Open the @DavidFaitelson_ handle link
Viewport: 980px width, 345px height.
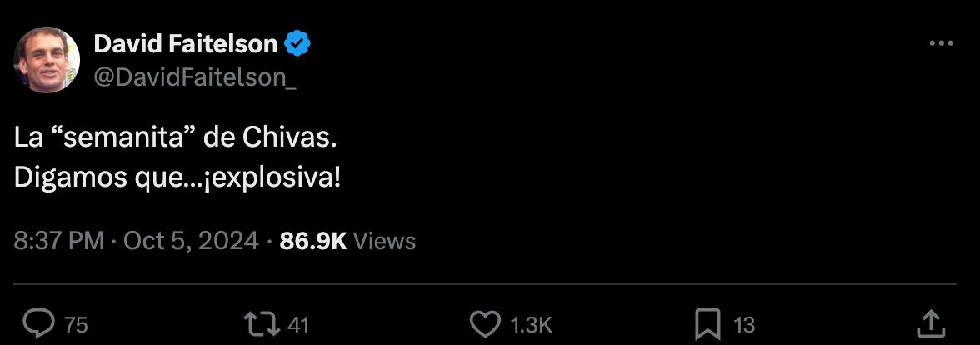point(196,77)
